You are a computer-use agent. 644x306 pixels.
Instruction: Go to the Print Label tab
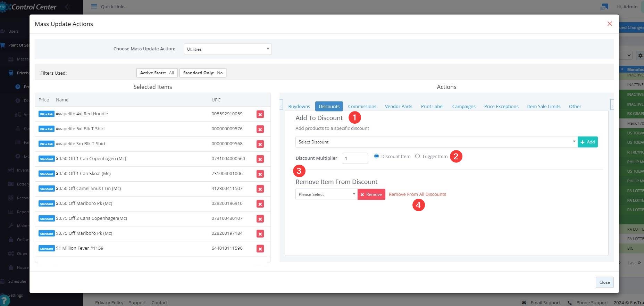pyautogui.click(x=432, y=106)
